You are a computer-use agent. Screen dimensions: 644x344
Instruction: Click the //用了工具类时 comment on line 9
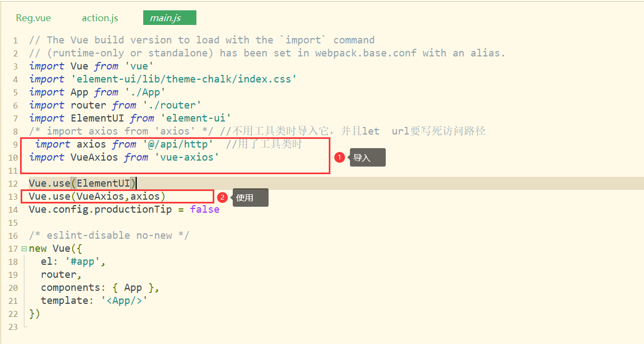pos(264,144)
